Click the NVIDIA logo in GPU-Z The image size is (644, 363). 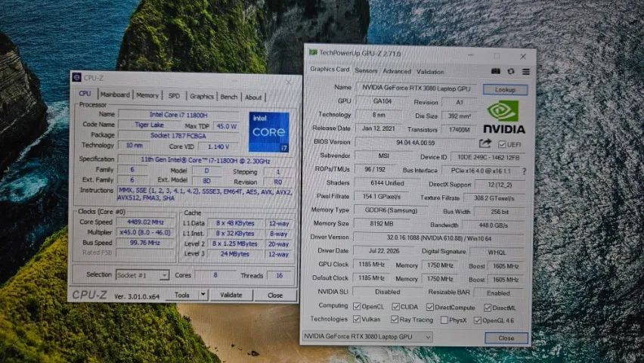[x=504, y=116]
